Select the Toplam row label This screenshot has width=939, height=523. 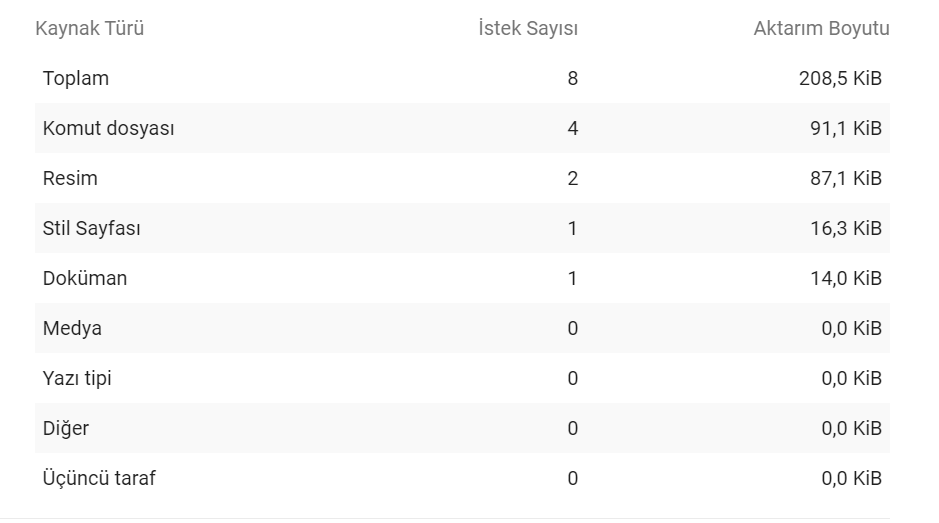pyautogui.click(x=75, y=78)
